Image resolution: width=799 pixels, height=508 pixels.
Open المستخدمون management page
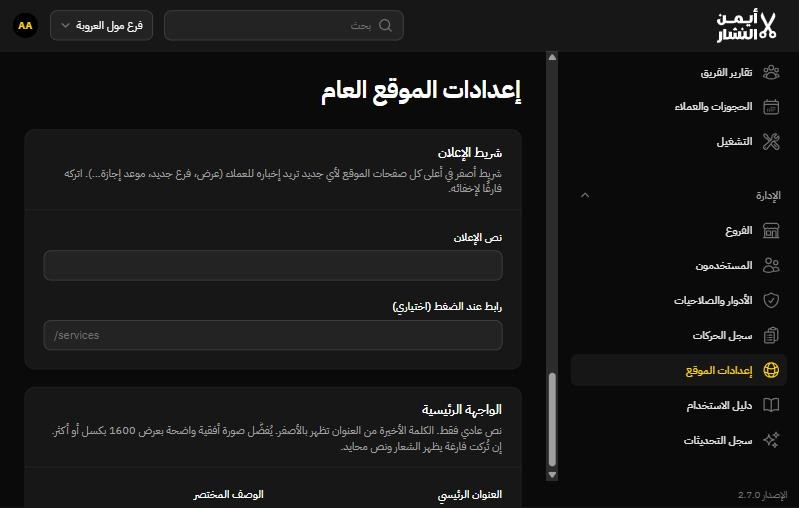point(679,265)
